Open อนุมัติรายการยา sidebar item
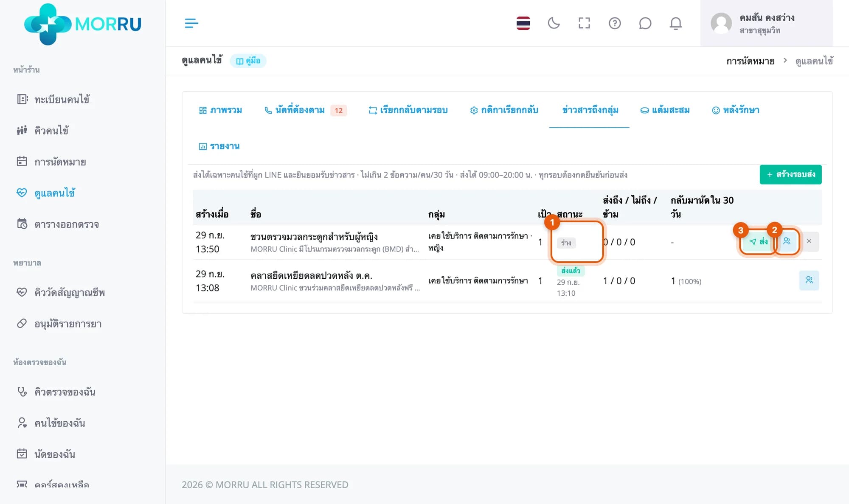The image size is (849, 504). pos(59,324)
